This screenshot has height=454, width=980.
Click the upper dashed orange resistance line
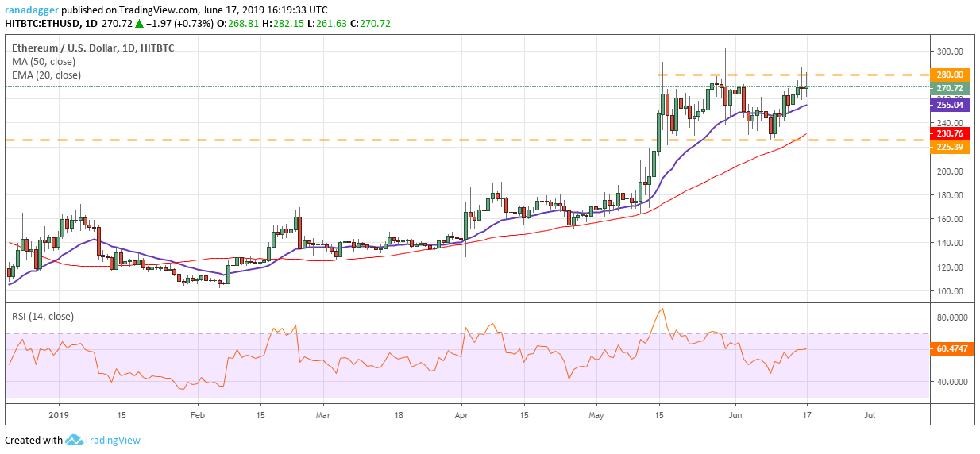pos(794,75)
